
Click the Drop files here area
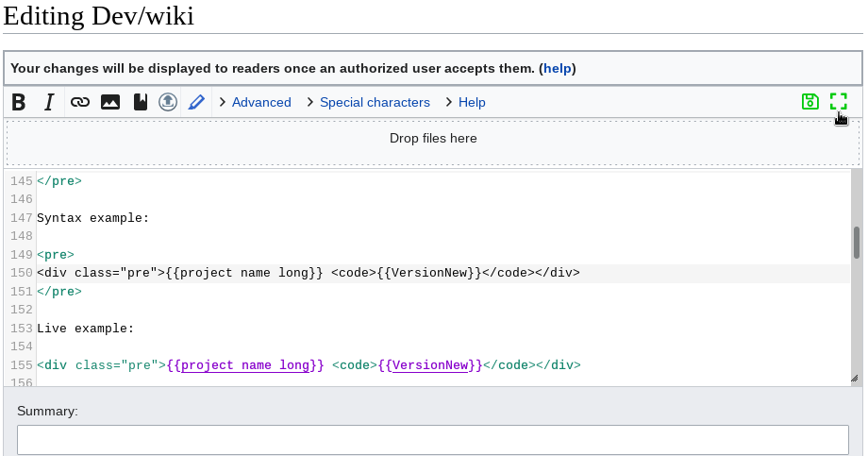pos(433,139)
